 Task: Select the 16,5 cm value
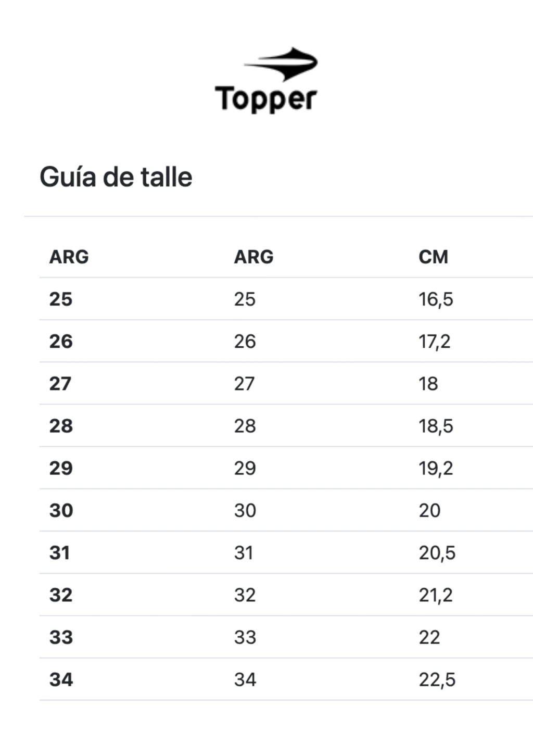[x=436, y=299]
